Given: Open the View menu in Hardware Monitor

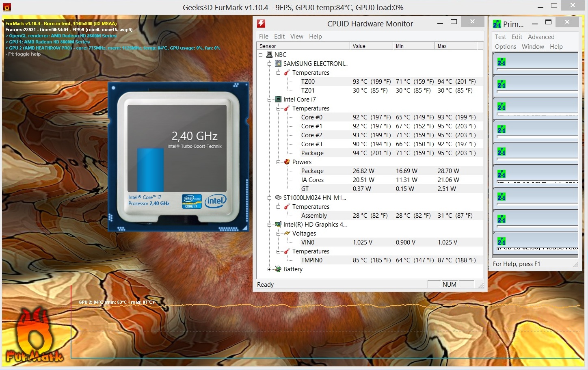Looking at the screenshot, I should (x=297, y=36).
